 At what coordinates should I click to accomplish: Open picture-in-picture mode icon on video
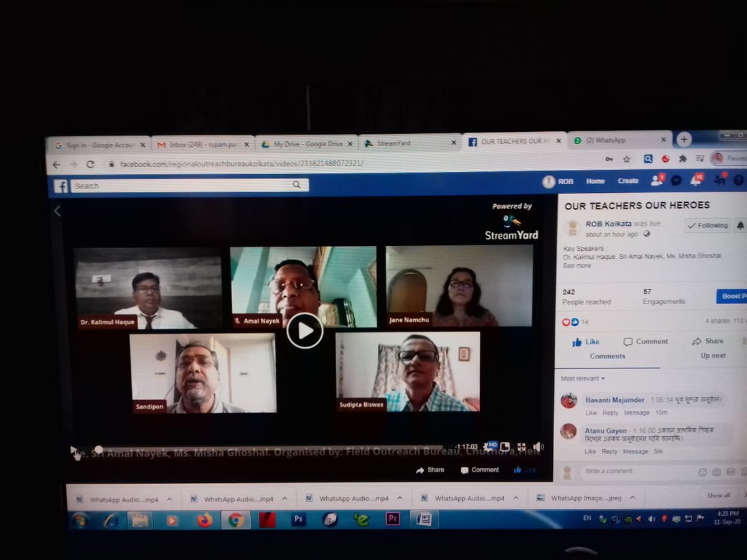(505, 447)
